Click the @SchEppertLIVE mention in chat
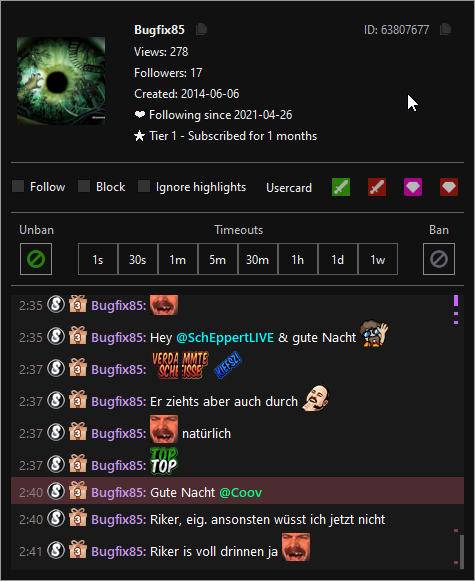This screenshot has height=581, width=475. (225, 338)
